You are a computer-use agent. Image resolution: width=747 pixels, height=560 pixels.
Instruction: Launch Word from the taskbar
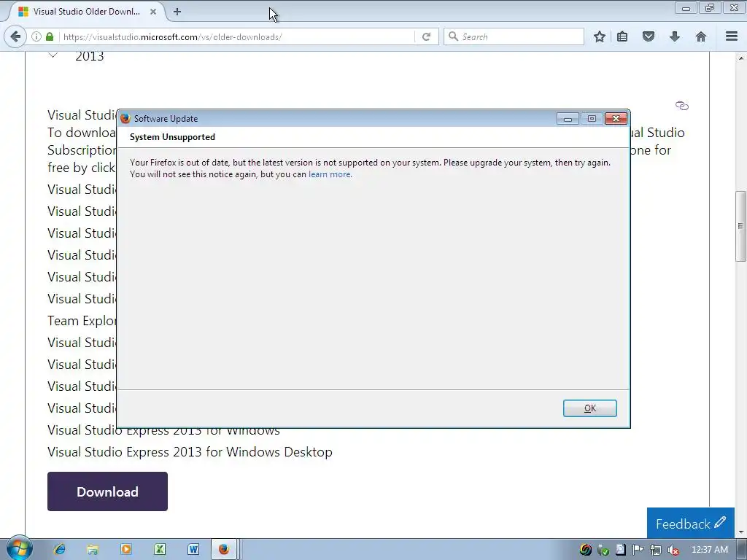[193, 549]
